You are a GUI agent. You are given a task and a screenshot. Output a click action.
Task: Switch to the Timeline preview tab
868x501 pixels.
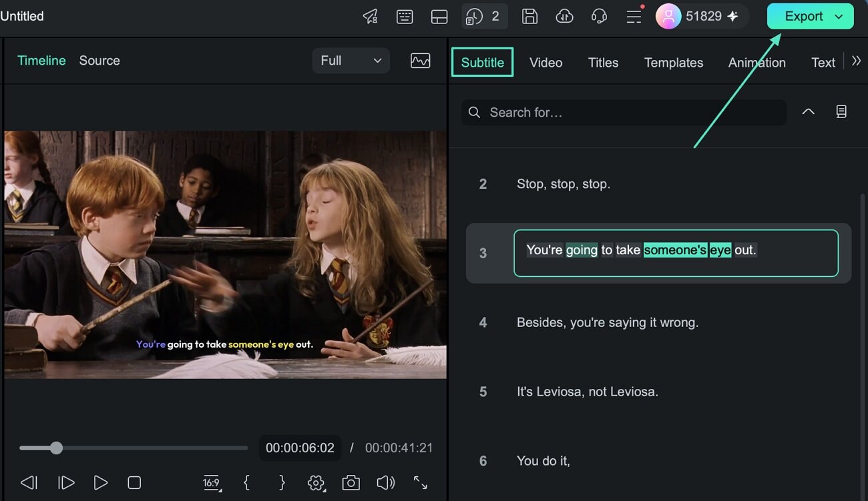point(41,61)
